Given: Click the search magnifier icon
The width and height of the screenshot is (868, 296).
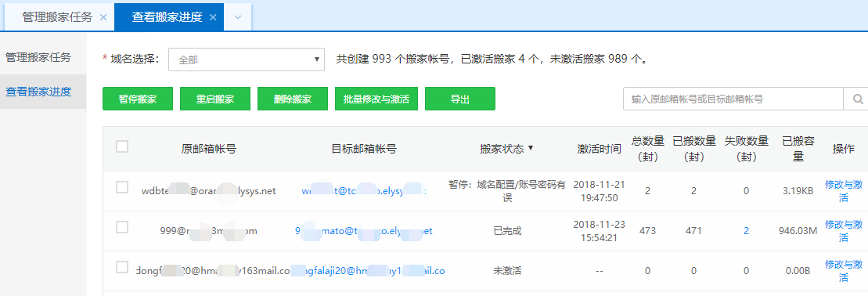Looking at the screenshot, I should pyautogui.click(x=858, y=99).
